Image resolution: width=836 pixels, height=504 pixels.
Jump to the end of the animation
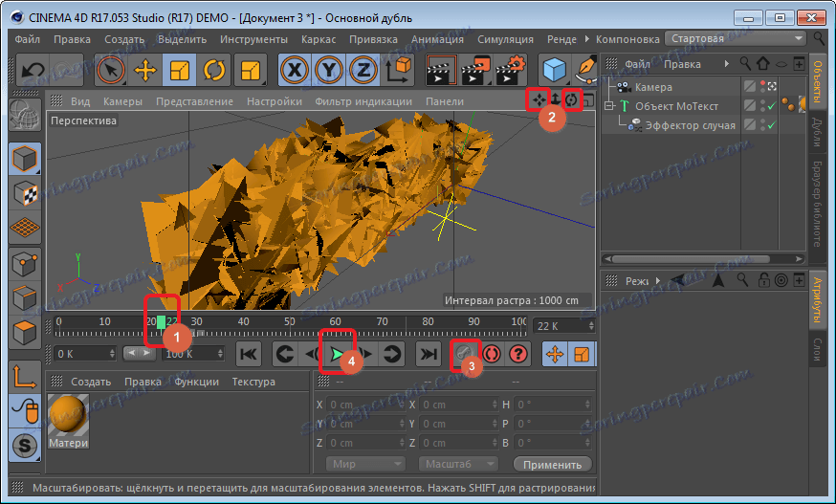click(x=428, y=354)
